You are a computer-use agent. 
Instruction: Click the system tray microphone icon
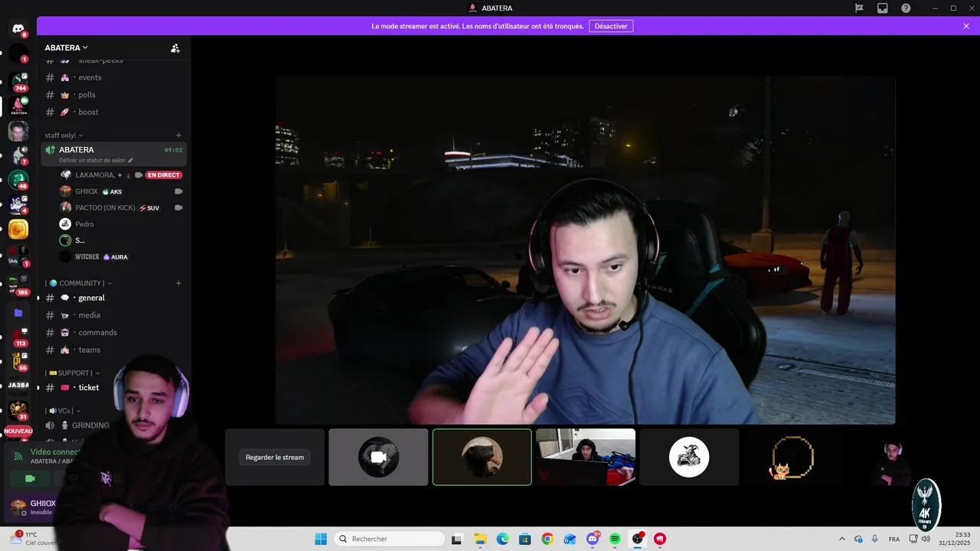874,539
